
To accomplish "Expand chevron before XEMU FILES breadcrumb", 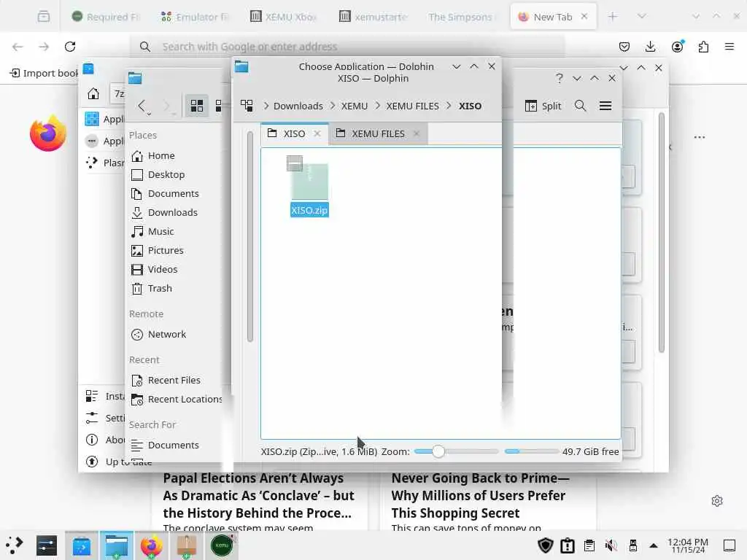I will tap(378, 106).
